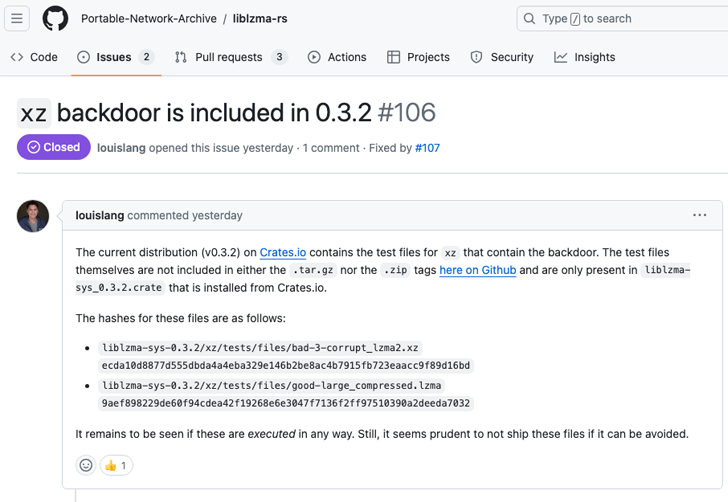Click the Insights graph icon
The image size is (728, 502).
click(x=560, y=57)
